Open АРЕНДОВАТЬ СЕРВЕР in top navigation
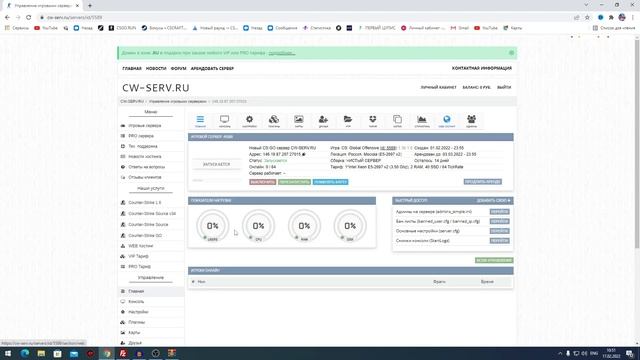This screenshot has height=360, width=640. [212, 69]
